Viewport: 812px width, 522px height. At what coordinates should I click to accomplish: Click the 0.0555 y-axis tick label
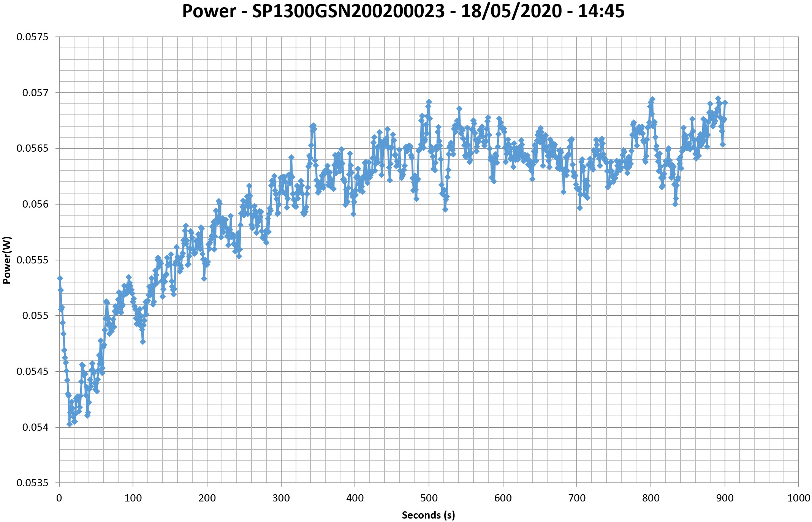point(33,260)
